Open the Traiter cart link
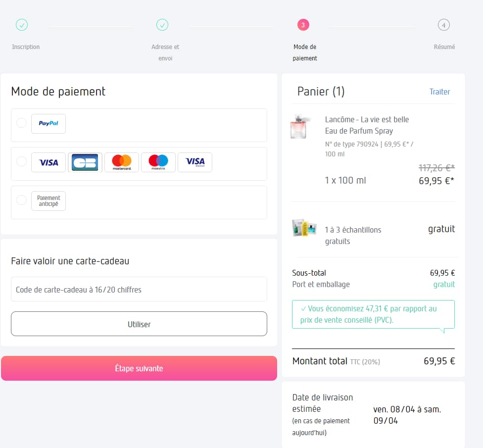483x448 pixels. [439, 92]
